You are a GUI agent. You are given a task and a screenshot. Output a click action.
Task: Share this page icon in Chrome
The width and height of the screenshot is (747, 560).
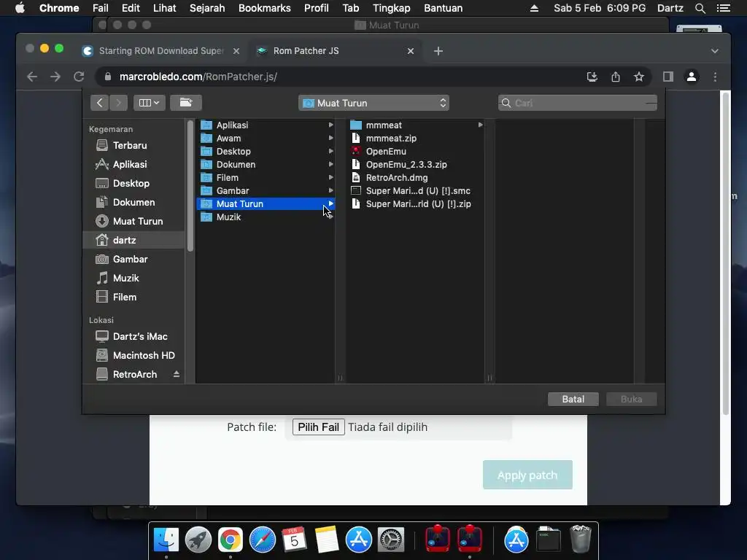coord(616,77)
